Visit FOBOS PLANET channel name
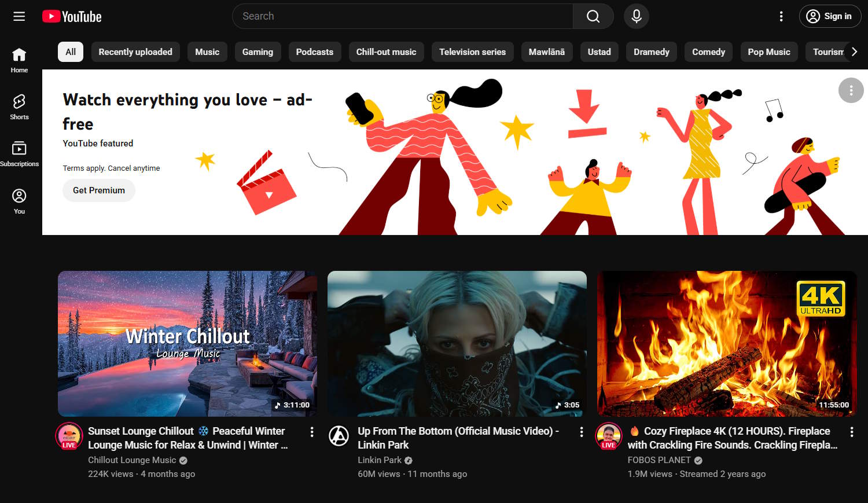The image size is (868, 503). tap(659, 460)
